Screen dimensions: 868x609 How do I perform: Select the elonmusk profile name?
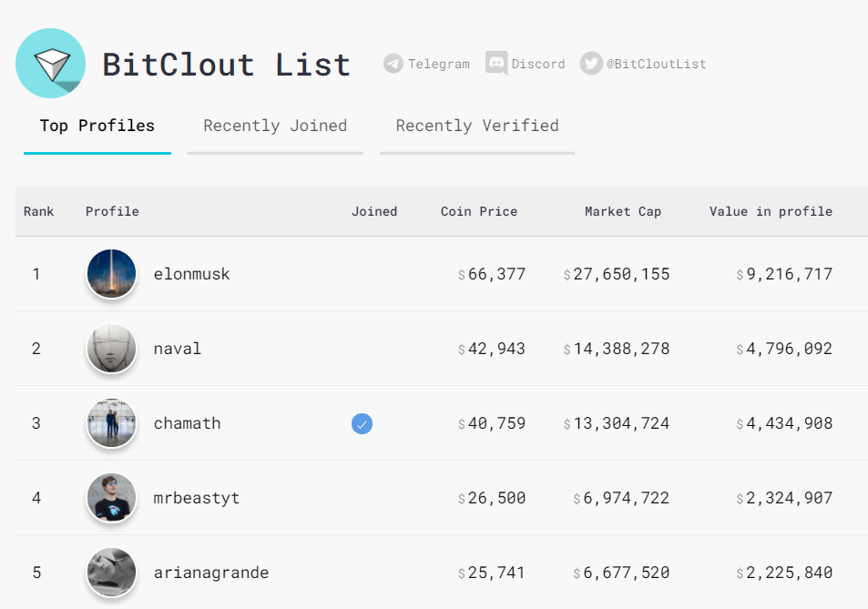click(191, 274)
